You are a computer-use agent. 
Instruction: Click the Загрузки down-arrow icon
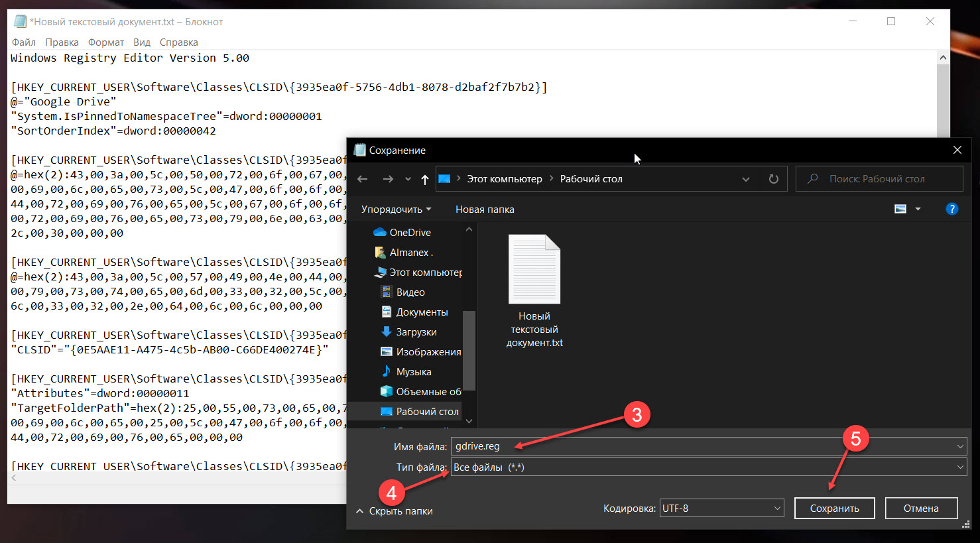387,332
